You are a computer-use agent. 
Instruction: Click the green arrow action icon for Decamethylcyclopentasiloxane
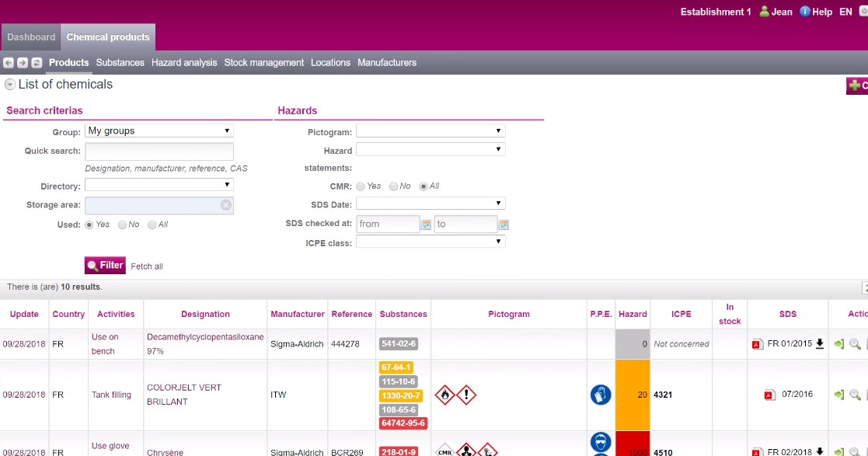tap(838, 344)
